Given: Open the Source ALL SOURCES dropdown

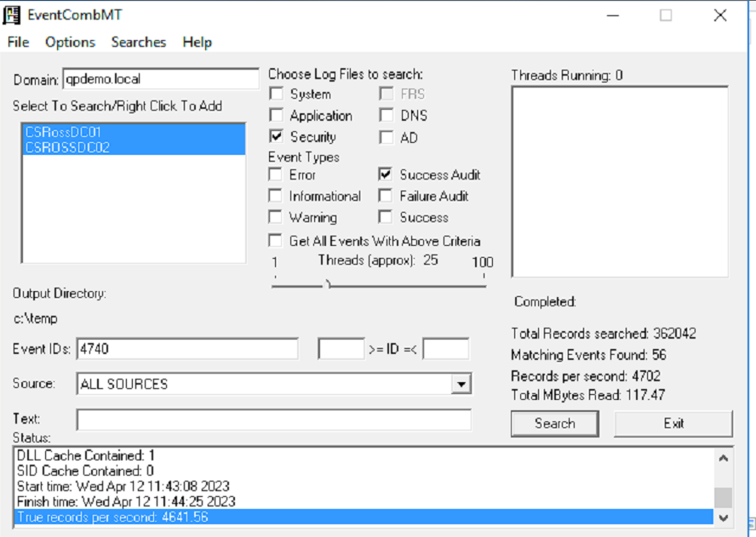Looking at the screenshot, I should (x=461, y=384).
